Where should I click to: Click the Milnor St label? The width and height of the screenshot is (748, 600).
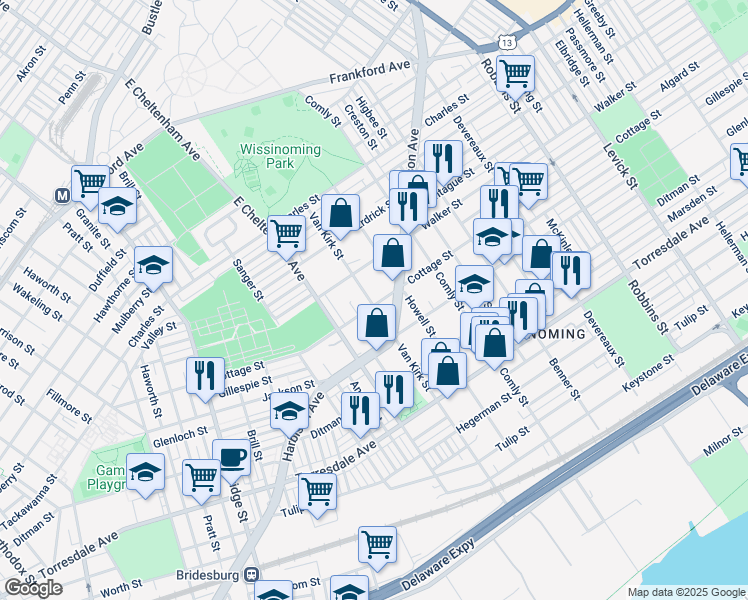724,442
